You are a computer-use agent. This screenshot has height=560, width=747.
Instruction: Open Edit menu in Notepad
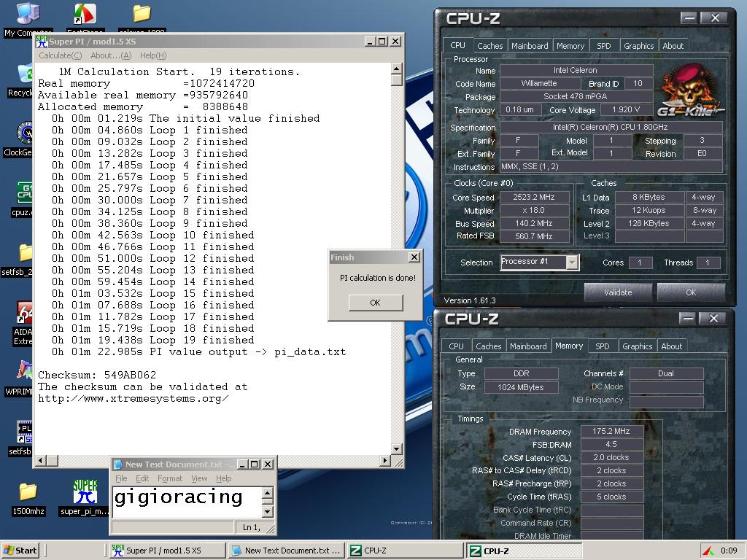[142, 478]
